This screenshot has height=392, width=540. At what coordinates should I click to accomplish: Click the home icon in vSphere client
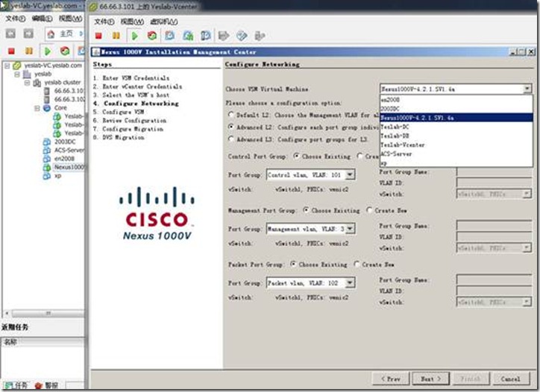51,34
